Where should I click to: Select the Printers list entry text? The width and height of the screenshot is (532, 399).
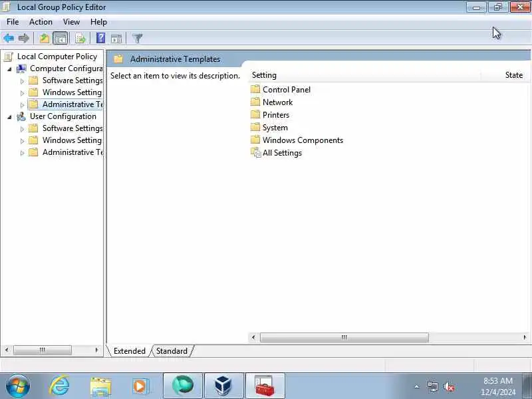coord(276,115)
